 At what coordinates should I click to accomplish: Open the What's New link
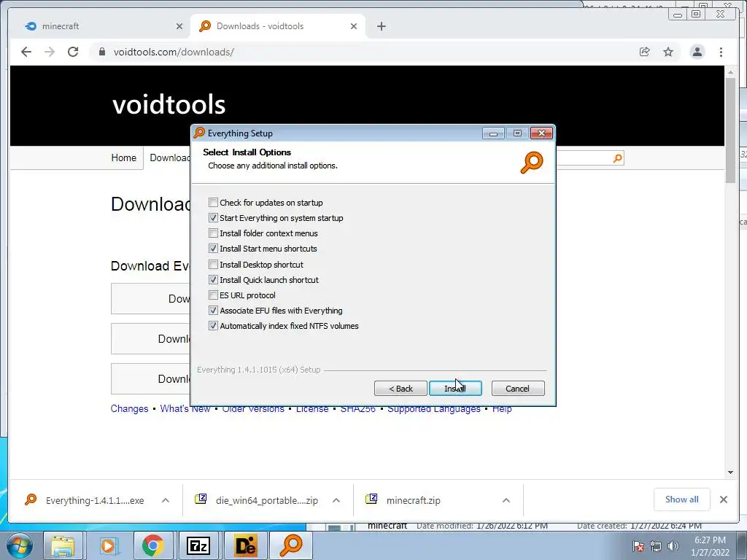click(185, 408)
